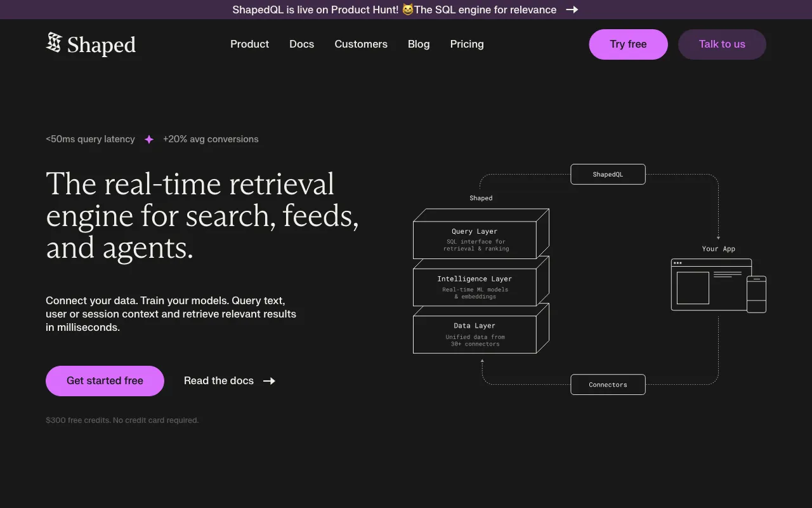Open the Product menu
Screen dimensions: 812x508
point(249,44)
